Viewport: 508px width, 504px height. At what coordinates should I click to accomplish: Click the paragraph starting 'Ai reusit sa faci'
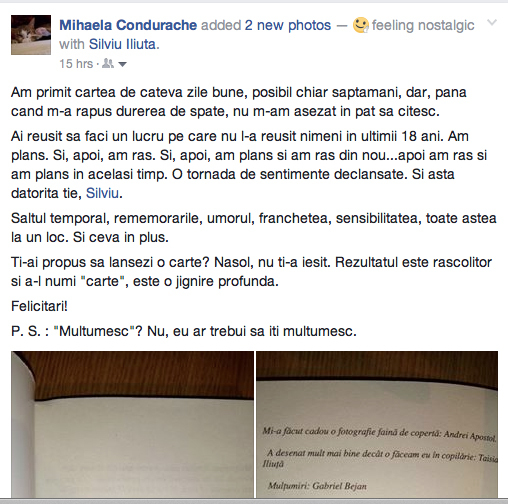click(249, 165)
